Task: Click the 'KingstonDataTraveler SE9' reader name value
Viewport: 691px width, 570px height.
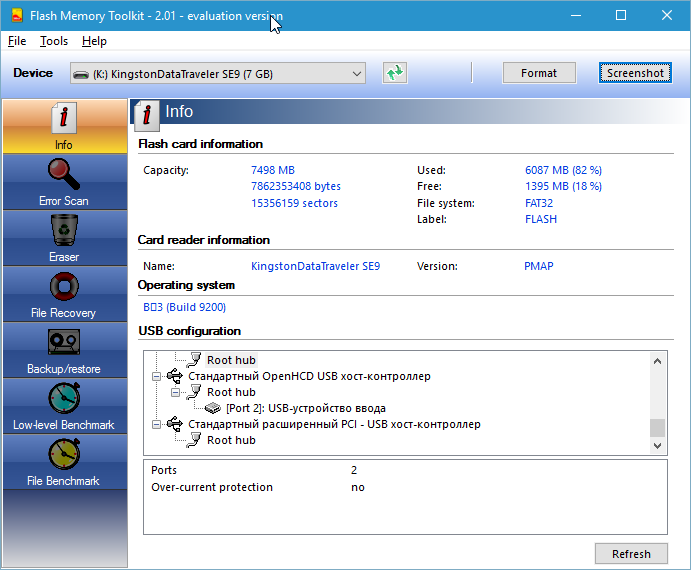Action: [x=316, y=266]
